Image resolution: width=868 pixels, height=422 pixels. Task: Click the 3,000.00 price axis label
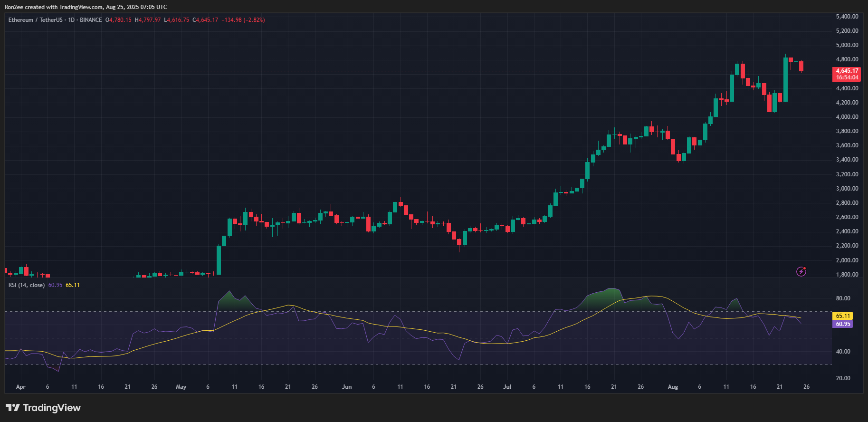point(847,189)
